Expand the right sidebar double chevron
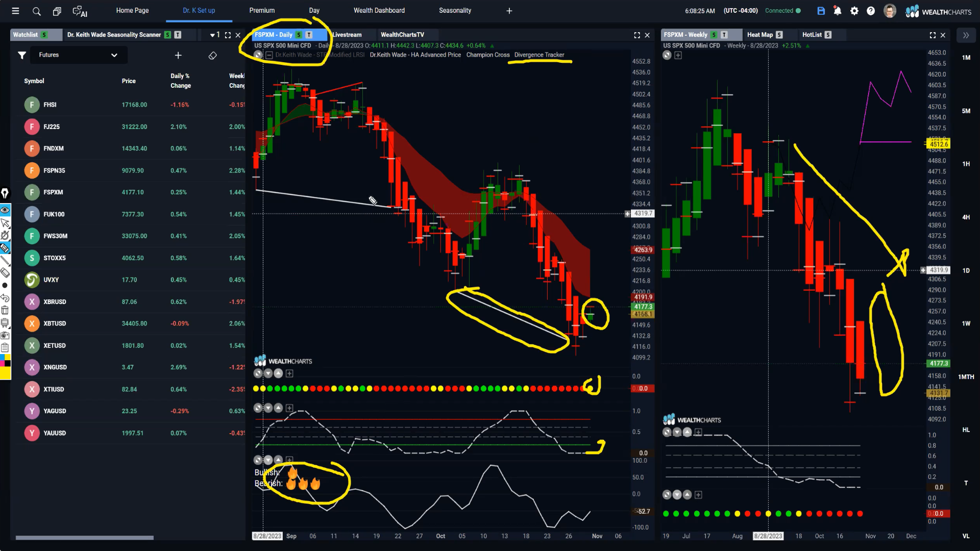Viewport: 980px width, 551px height. (966, 35)
